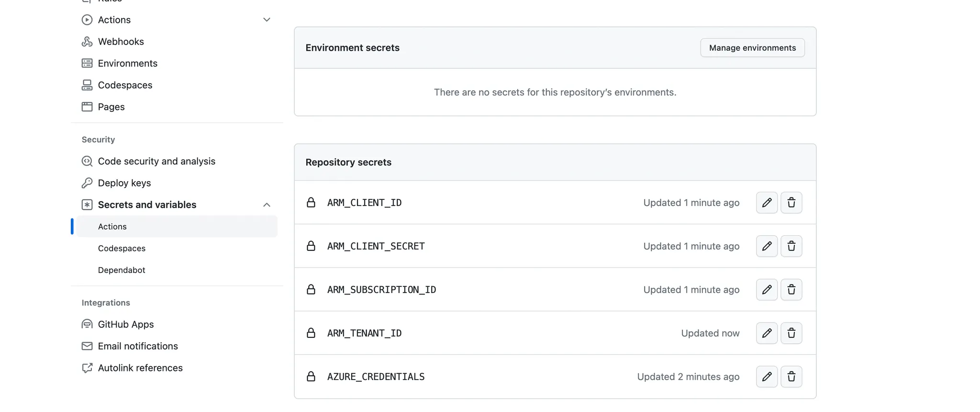
Task: Go to Webhooks settings
Action: pos(121,42)
